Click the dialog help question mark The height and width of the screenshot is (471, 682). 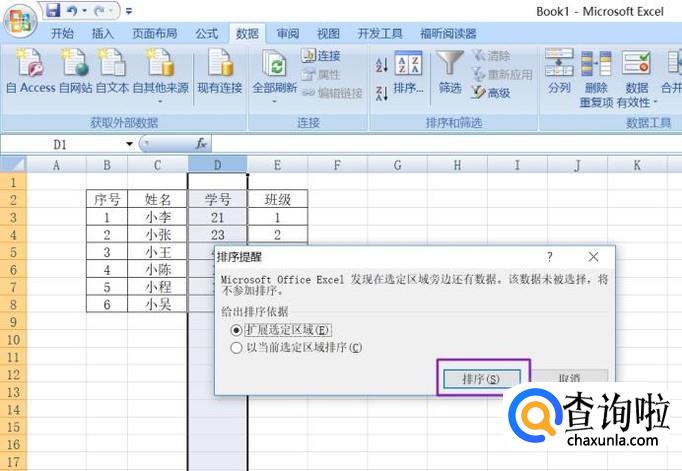pyautogui.click(x=550, y=257)
